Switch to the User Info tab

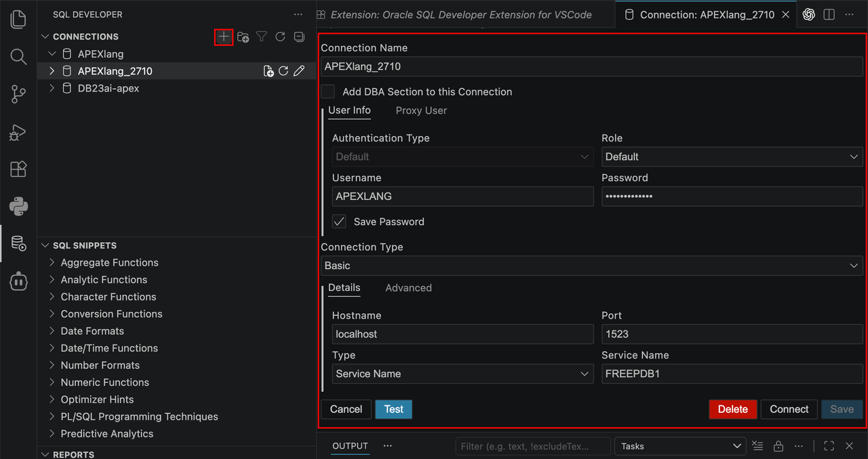(x=349, y=111)
